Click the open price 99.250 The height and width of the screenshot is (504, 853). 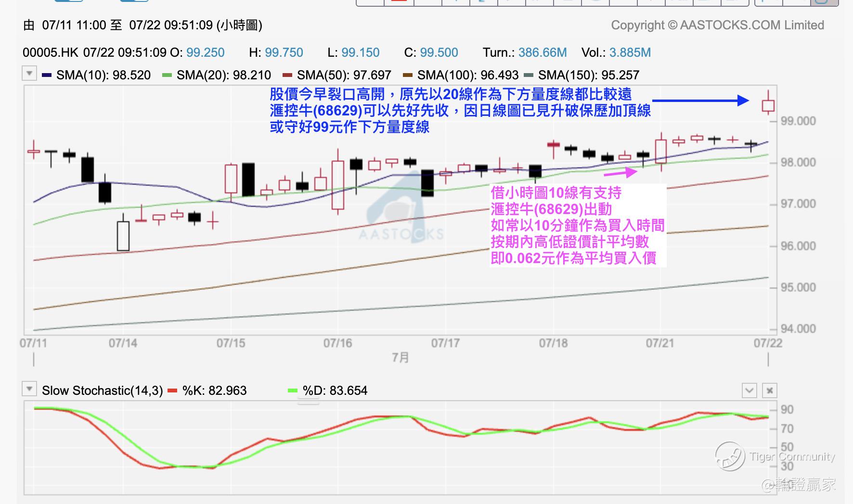[206, 52]
